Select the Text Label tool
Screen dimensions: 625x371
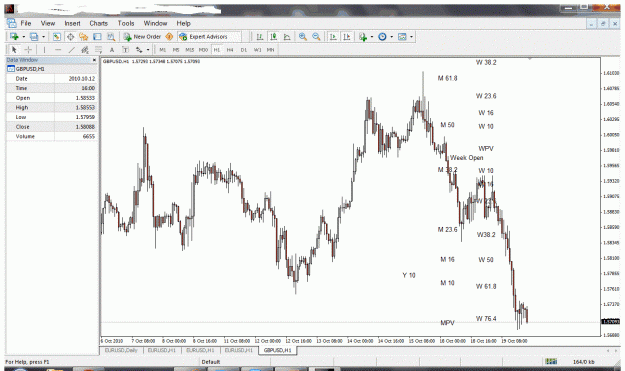tap(125, 50)
